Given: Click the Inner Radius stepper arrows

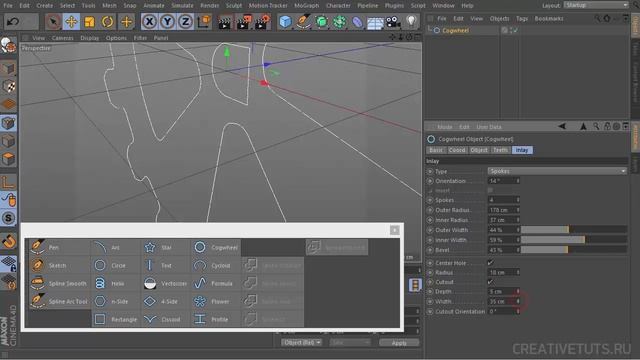Looking at the screenshot, I should click(x=518, y=220).
